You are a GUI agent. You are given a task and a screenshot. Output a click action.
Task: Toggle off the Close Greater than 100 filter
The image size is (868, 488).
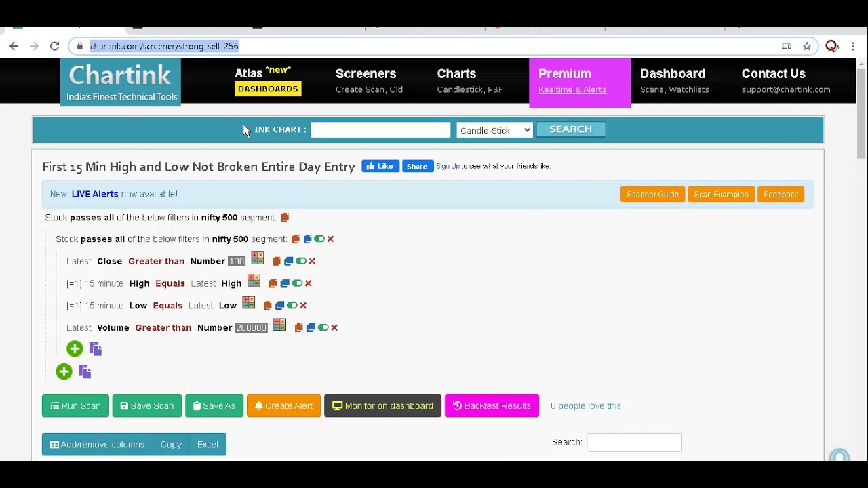(300, 261)
